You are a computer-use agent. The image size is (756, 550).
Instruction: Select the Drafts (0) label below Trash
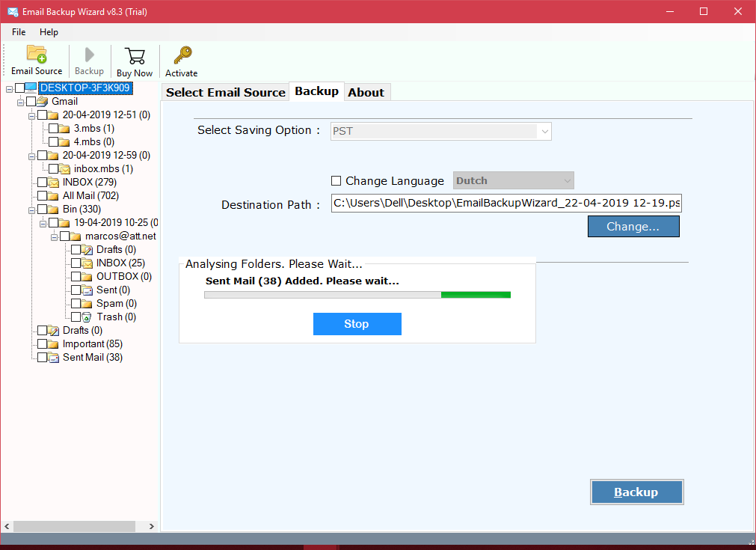pos(82,331)
